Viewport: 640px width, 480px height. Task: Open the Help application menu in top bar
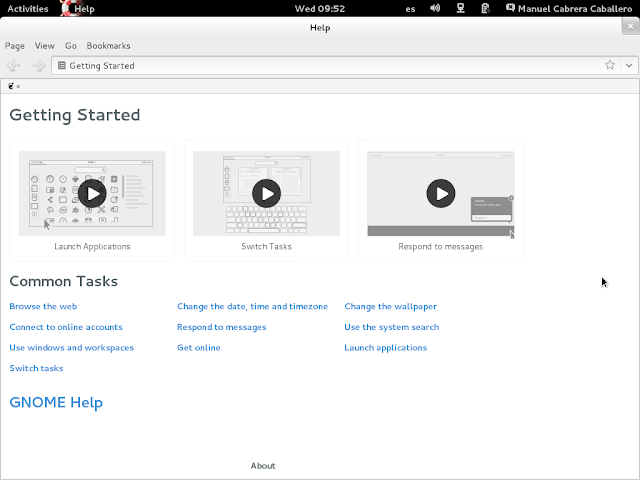(78, 9)
